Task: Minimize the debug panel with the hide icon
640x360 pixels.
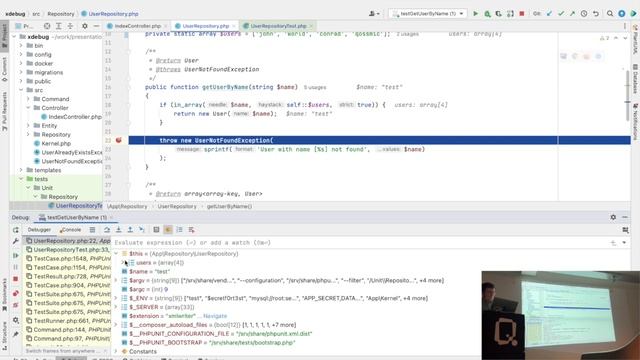Action: tap(625, 217)
